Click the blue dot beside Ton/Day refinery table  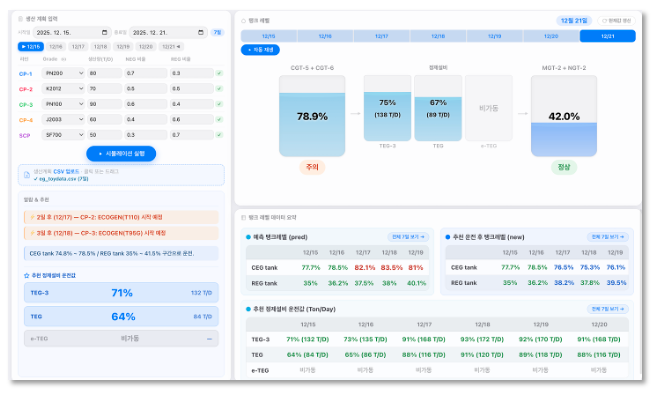pyautogui.click(x=248, y=309)
